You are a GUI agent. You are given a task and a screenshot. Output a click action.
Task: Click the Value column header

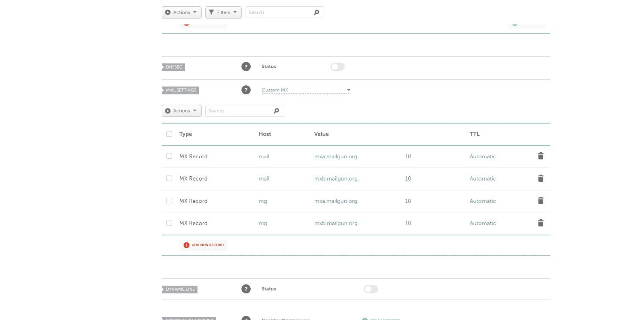(322, 134)
